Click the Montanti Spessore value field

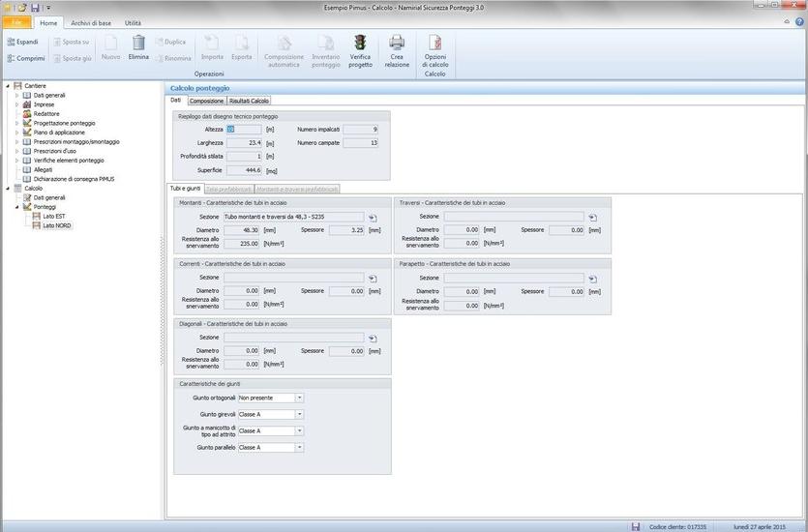[346, 230]
